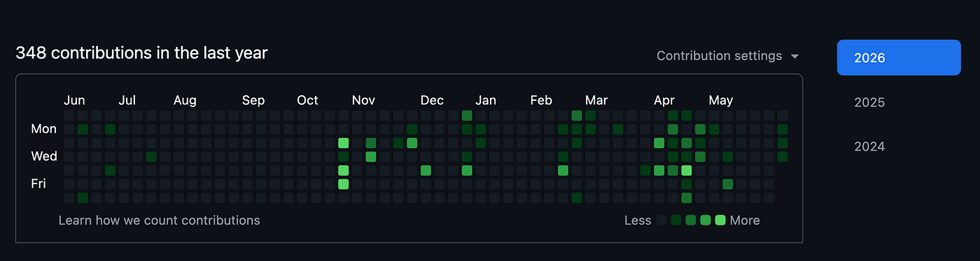Select the bright green Friday cell under Nov
The width and height of the screenshot is (980, 261).
click(x=343, y=184)
